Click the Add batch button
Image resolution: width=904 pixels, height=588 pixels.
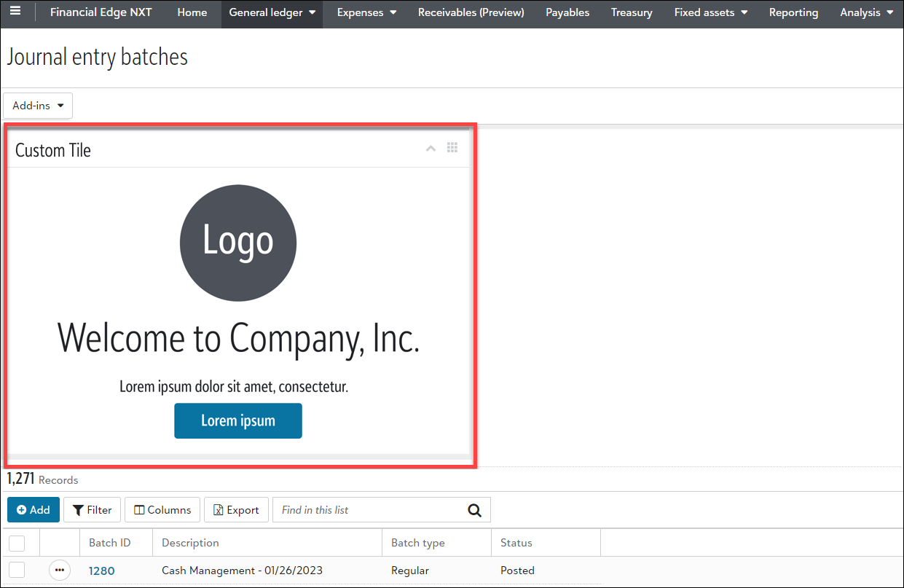34,510
